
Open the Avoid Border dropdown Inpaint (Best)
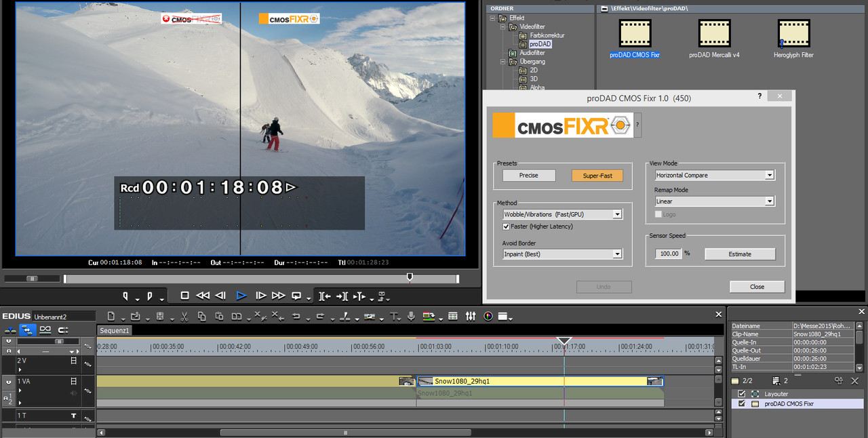click(562, 254)
